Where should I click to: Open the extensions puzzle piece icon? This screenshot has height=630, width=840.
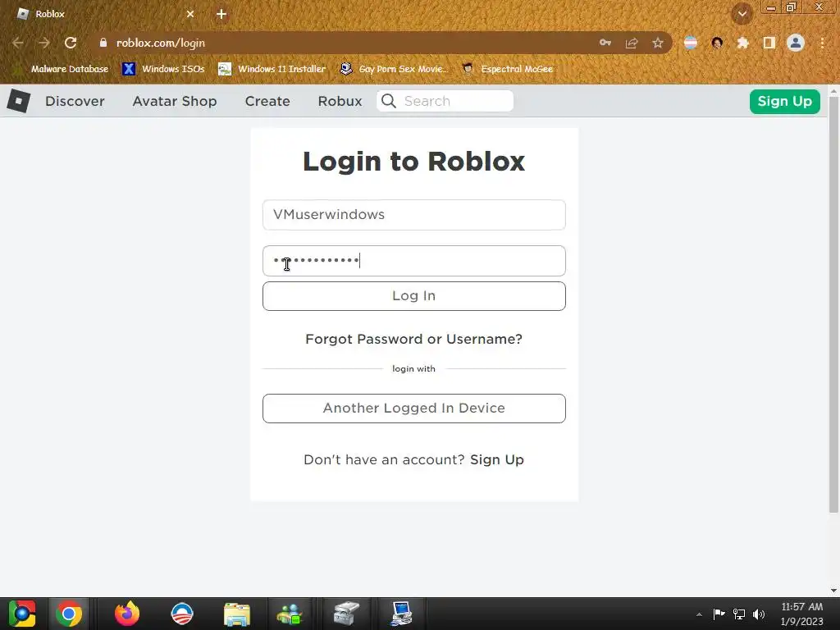pyautogui.click(x=743, y=43)
